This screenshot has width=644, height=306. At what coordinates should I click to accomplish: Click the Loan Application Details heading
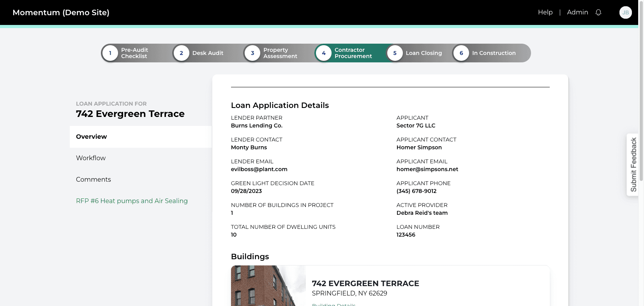pyautogui.click(x=280, y=105)
